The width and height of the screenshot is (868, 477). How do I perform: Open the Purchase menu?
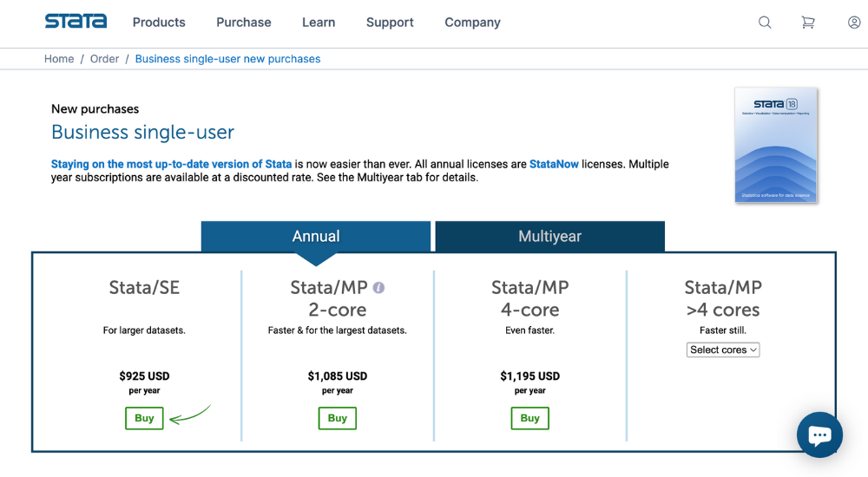click(244, 23)
